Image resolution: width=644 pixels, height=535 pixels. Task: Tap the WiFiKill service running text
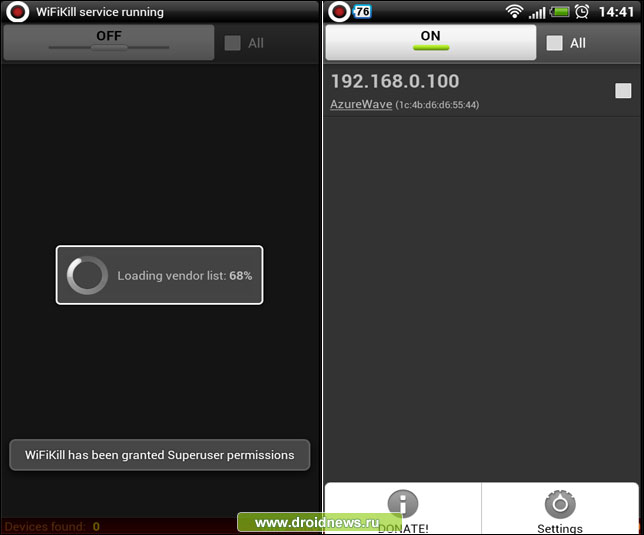[100, 12]
